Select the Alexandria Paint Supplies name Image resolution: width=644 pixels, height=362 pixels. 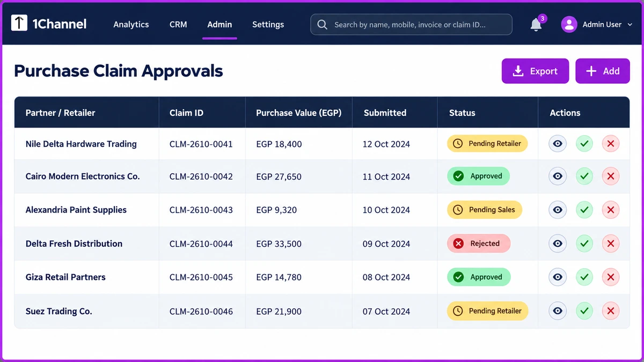(76, 210)
